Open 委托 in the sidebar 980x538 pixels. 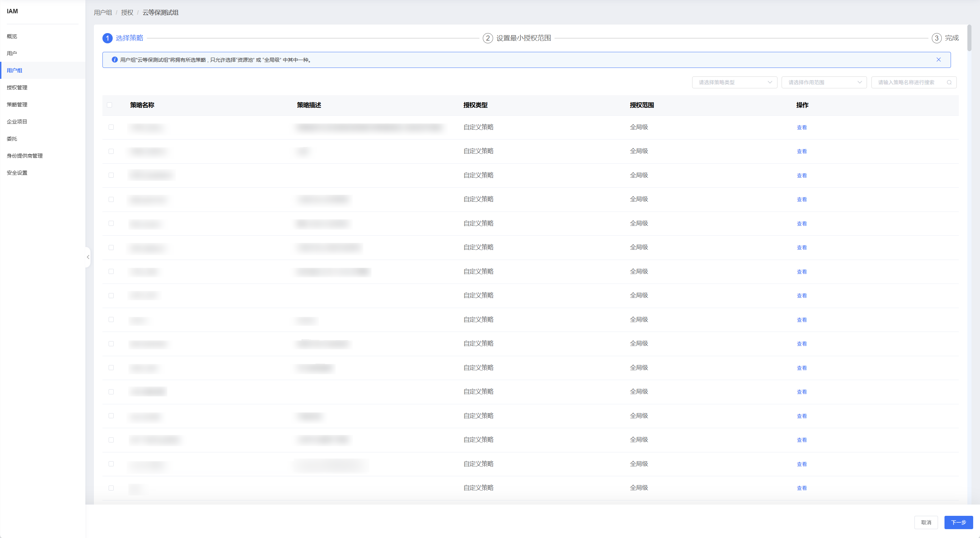[43, 139]
